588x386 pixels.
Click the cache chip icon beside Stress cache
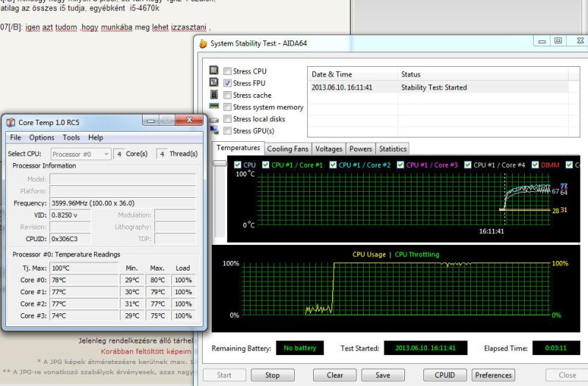[214, 94]
